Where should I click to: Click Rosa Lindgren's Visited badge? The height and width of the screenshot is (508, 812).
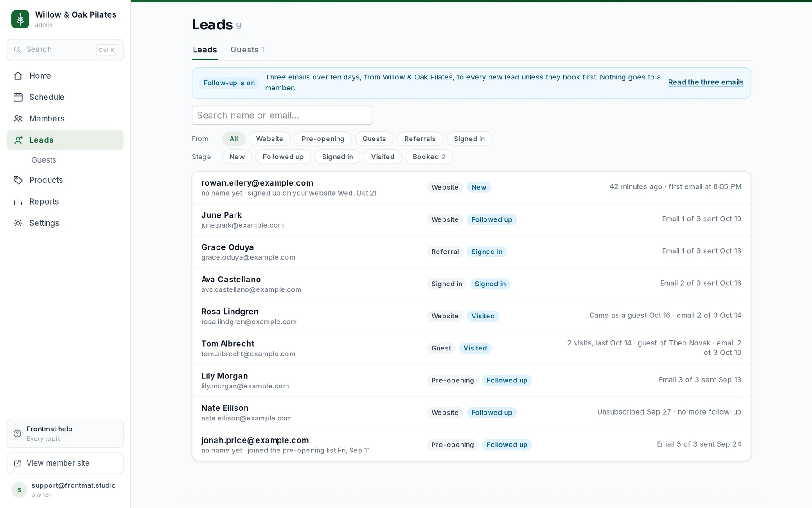[x=483, y=316]
